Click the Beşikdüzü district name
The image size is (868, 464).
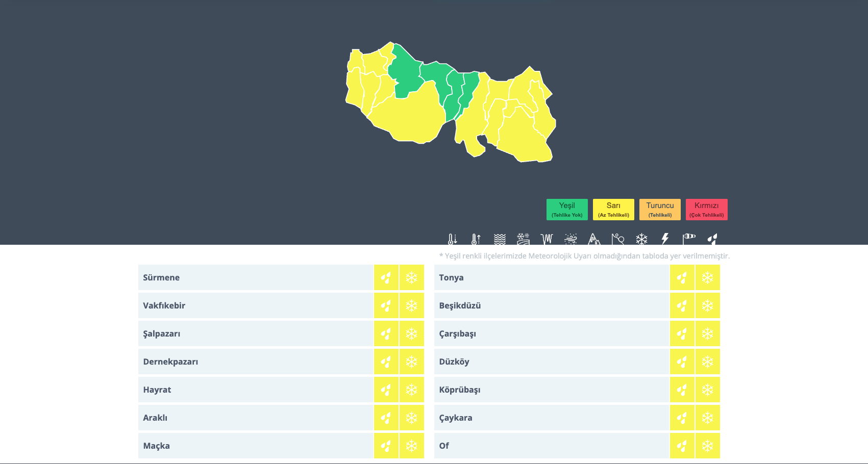point(460,305)
